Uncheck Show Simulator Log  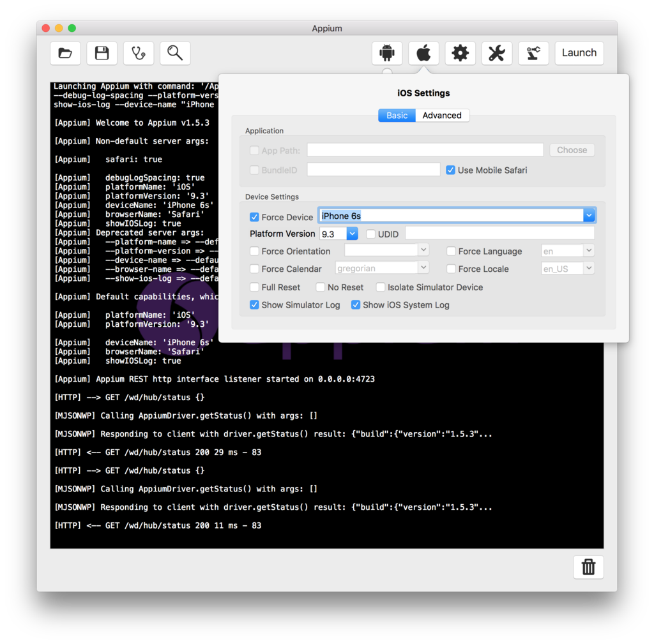click(x=254, y=304)
